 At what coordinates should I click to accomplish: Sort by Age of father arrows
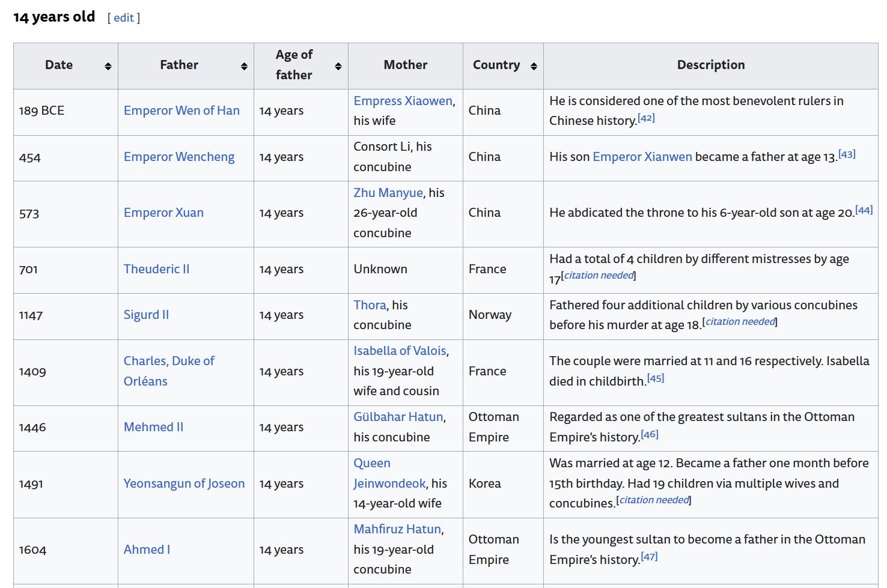pyautogui.click(x=338, y=66)
